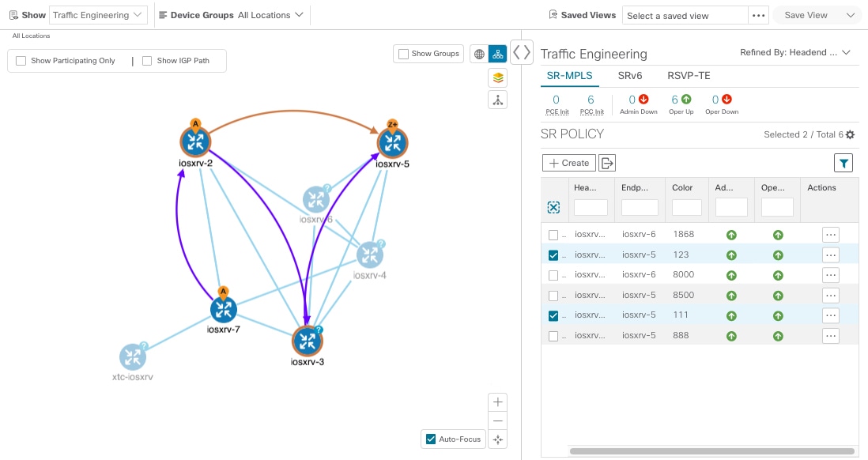The image size is (868, 460).
Task: Open the Show Traffic Engineering dropdown
Action: [x=98, y=14]
